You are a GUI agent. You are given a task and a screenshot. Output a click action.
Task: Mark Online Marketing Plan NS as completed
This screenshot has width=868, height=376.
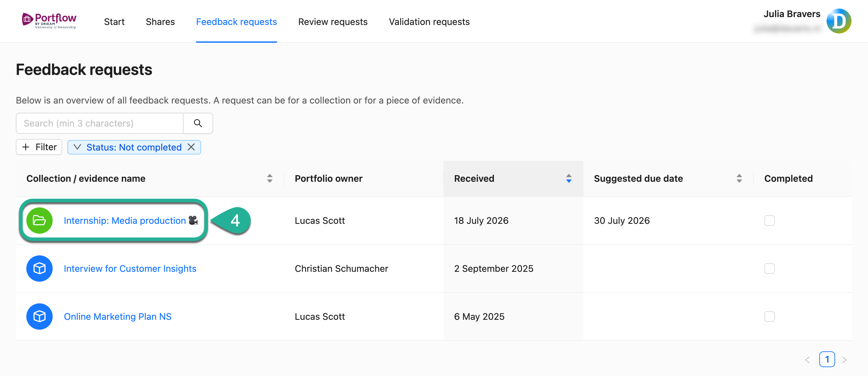pyautogui.click(x=769, y=317)
